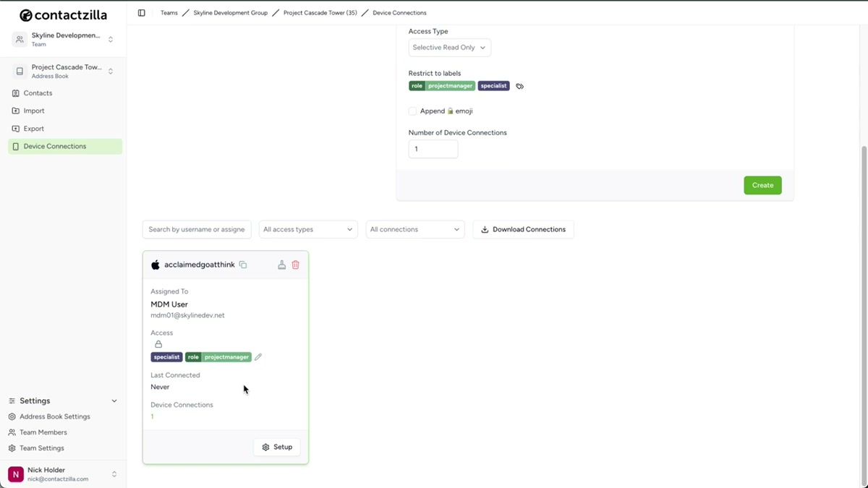Click the team icon for Skyline Development
868x488 pixels.
[20, 40]
